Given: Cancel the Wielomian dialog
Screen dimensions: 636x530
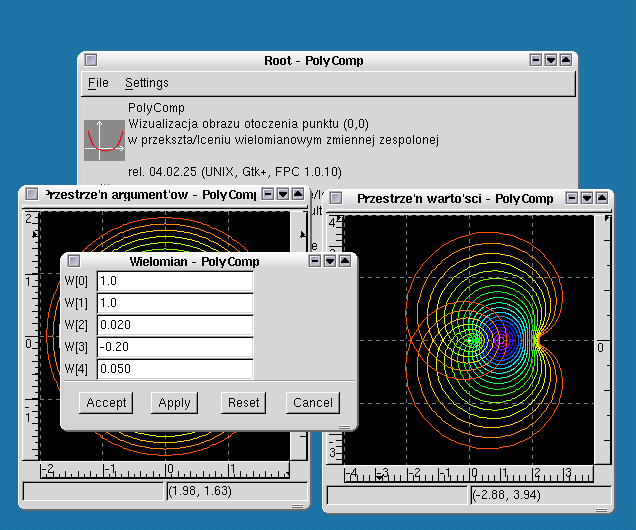Looking at the screenshot, I should (x=312, y=403).
